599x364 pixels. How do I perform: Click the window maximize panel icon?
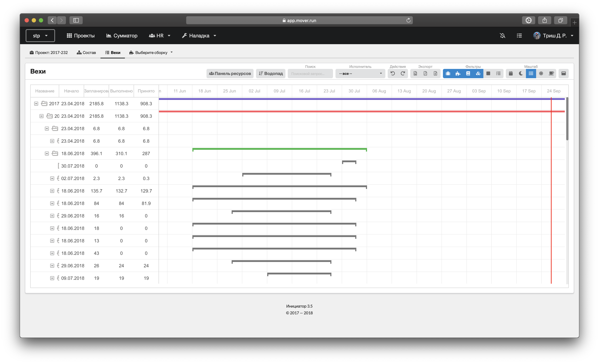click(x=564, y=73)
